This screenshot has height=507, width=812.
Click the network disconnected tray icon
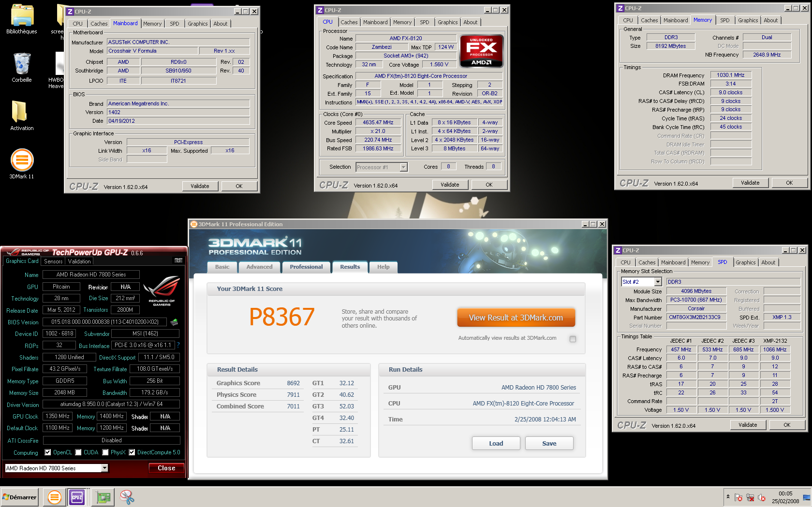point(750,497)
